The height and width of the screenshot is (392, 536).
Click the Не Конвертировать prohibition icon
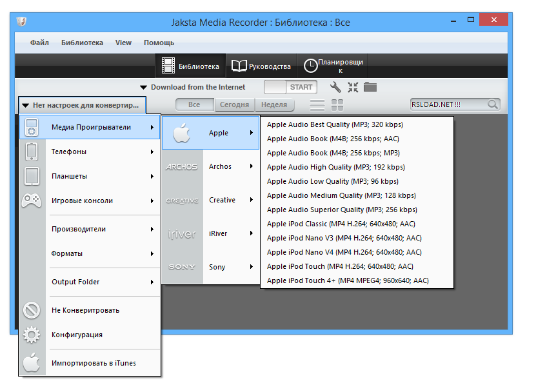pyautogui.click(x=32, y=310)
